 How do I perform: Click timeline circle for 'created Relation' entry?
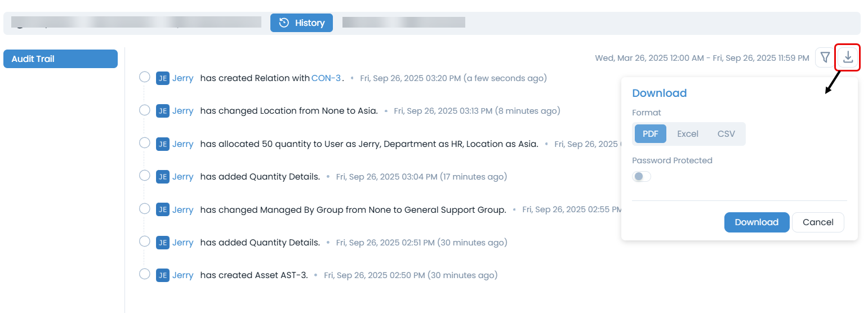coord(145,77)
